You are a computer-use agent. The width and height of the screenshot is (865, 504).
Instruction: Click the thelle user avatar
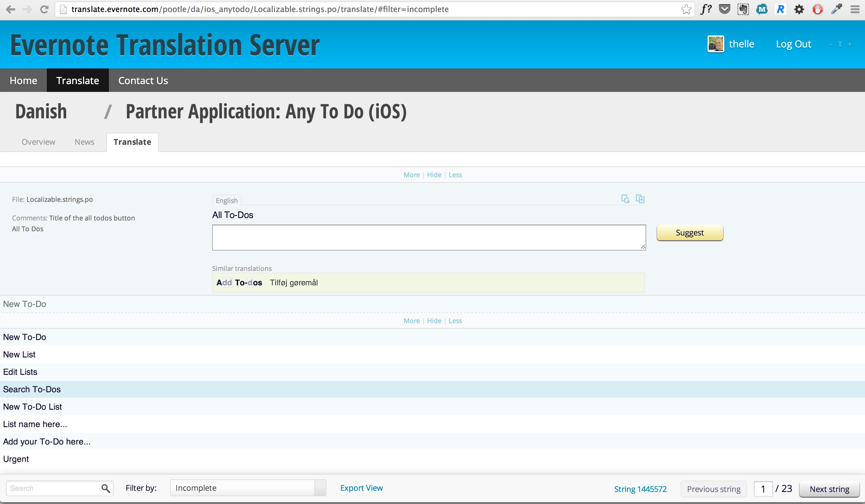716,44
